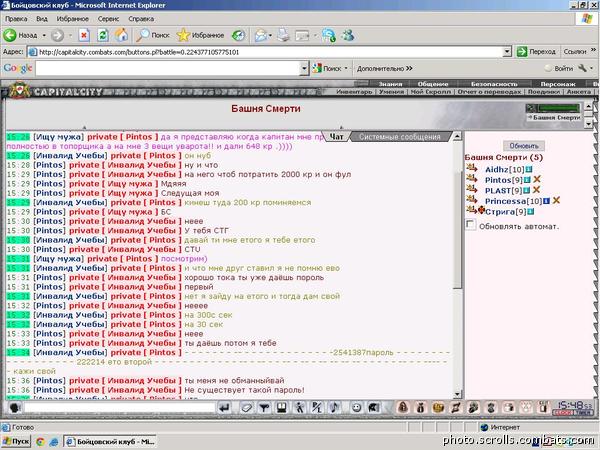
Task: Stop page loading with red X icon
Action: (84, 36)
